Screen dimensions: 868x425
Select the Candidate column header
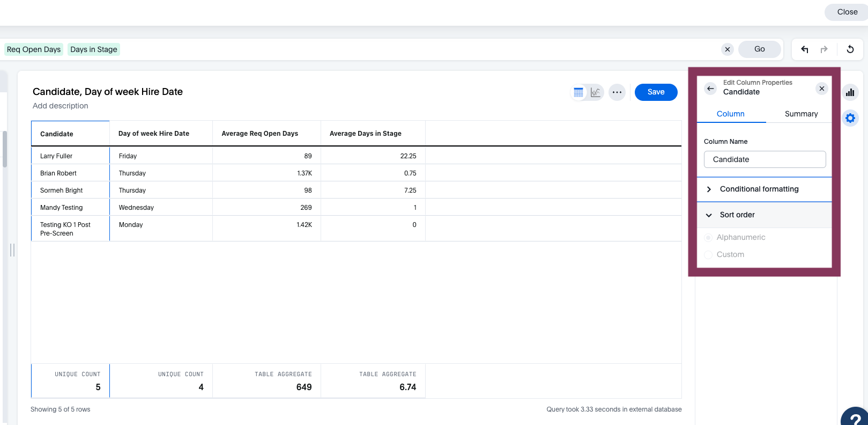(70, 134)
